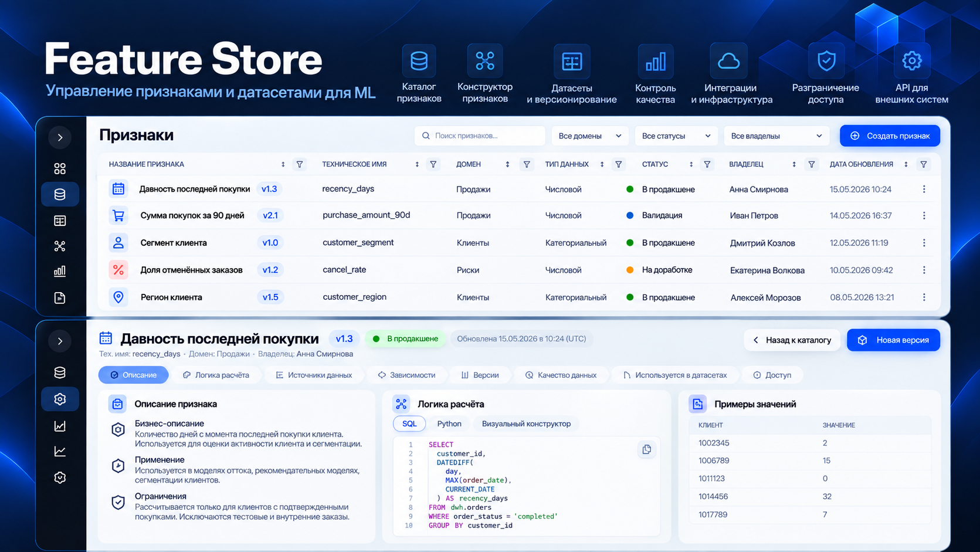980x552 pixels.
Task: Select customer_segment technical name cell
Action: [x=358, y=242]
